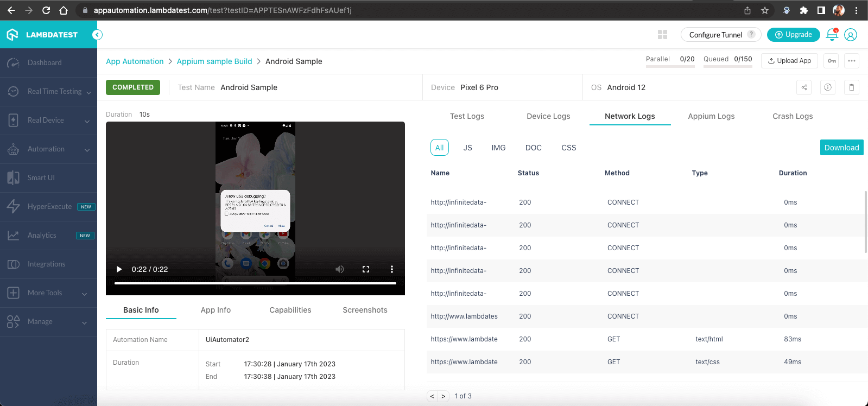Download the network logs
The image size is (868, 406).
pyautogui.click(x=841, y=148)
